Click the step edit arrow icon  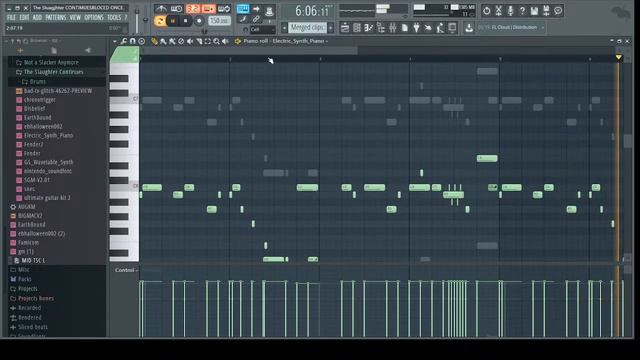coord(256,9)
